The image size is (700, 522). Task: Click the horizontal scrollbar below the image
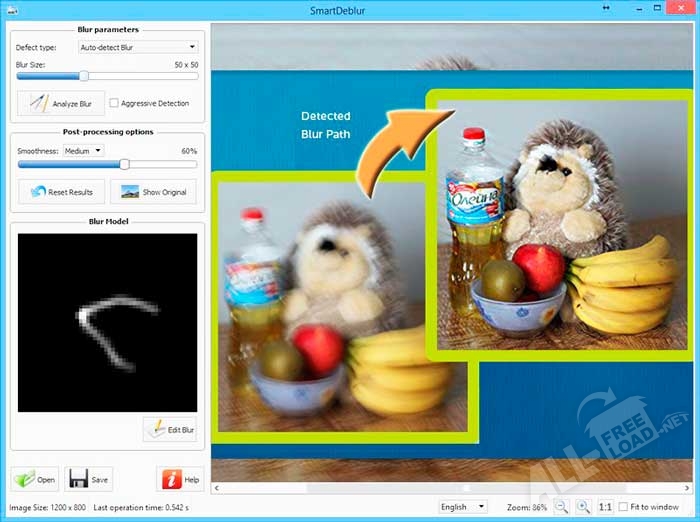[450, 489]
